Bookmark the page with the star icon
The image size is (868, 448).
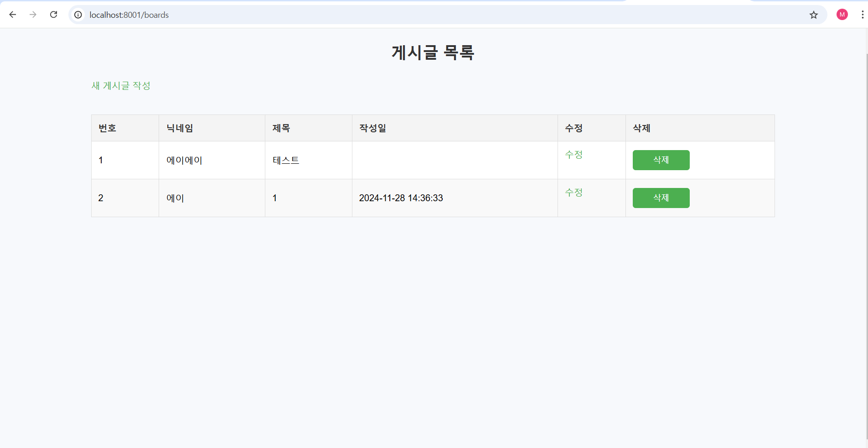click(813, 15)
